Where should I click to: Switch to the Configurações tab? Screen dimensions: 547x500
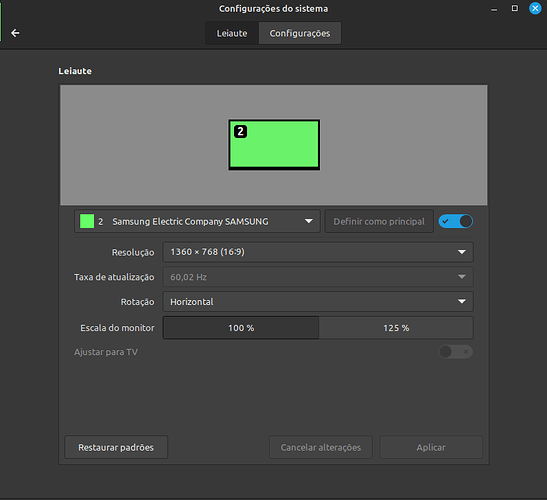click(x=300, y=33)
